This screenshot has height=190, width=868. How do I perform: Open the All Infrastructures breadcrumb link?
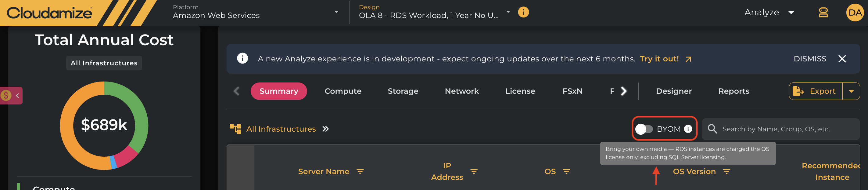click(x=281, y=129)
